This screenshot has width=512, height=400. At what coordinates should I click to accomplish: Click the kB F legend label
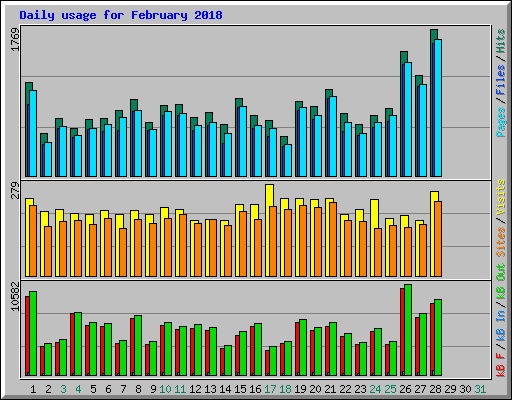point(501,364)
